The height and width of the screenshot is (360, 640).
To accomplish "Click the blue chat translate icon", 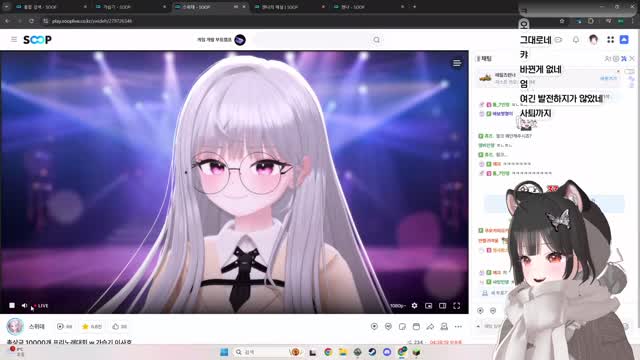I will click(624, 59).
